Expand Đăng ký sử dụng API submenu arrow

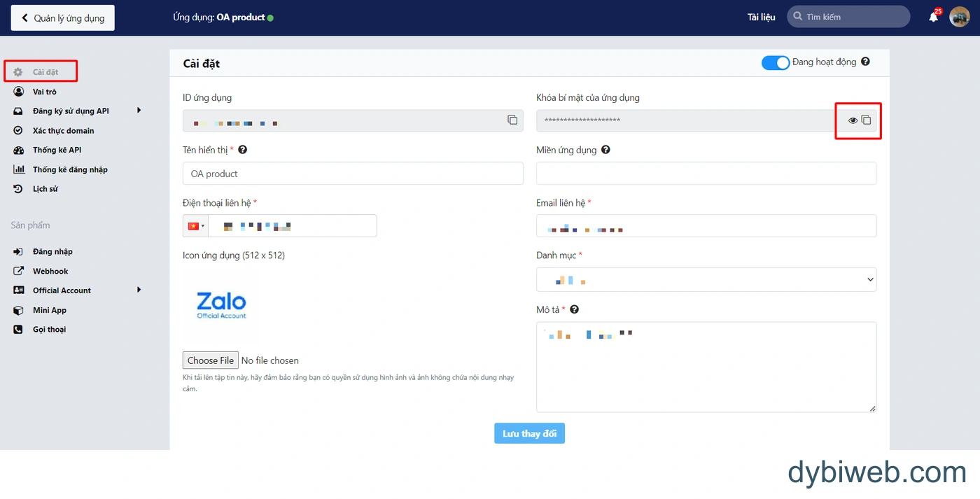139,111
